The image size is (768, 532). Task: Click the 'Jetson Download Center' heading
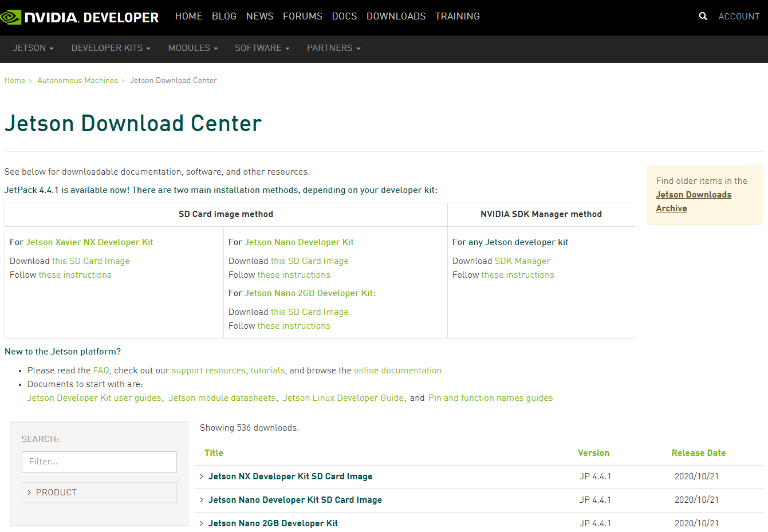133,124
